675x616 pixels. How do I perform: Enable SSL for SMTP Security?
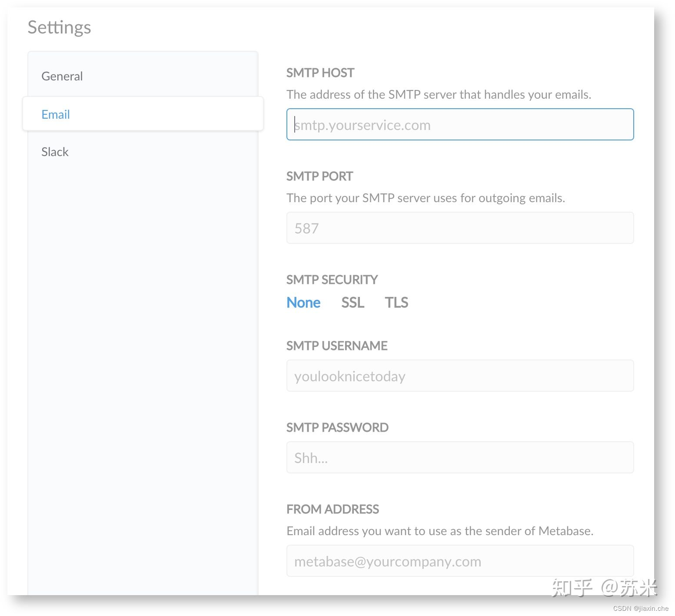[x=352, y=302]
